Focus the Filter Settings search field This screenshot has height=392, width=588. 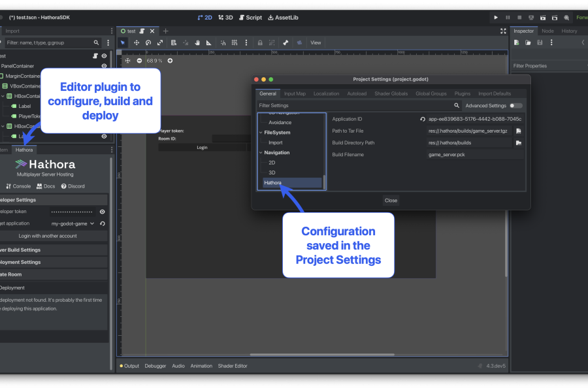tap(359, 106)
